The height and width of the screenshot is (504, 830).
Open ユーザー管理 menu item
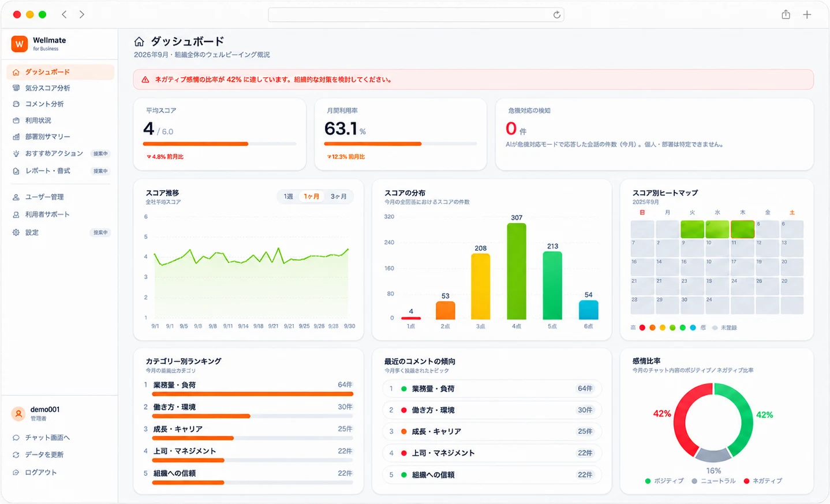point(61,197)
